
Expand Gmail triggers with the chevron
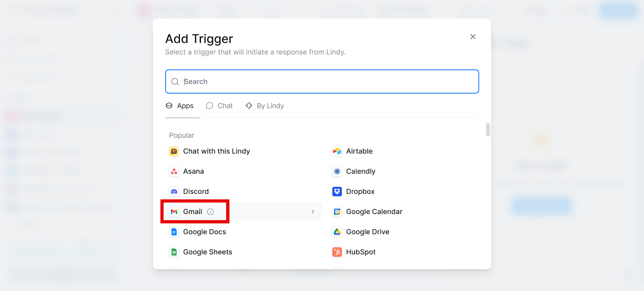[x=313, y=212]
